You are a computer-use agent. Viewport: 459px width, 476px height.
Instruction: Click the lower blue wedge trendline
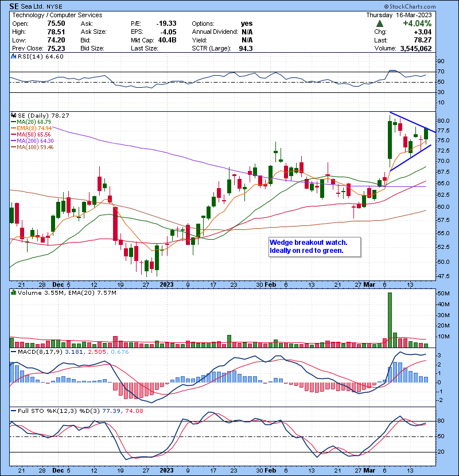coord(410,158)
